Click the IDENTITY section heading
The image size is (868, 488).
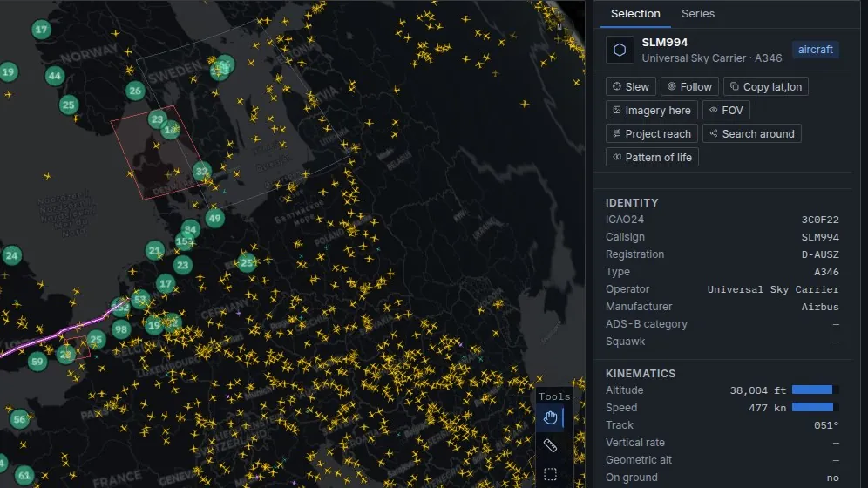point(632,202)
